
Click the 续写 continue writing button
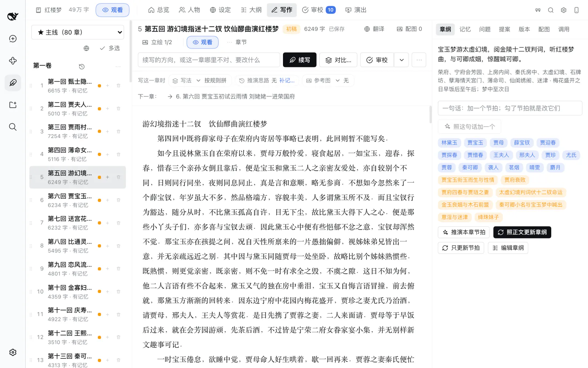click(x=300, y=60)
